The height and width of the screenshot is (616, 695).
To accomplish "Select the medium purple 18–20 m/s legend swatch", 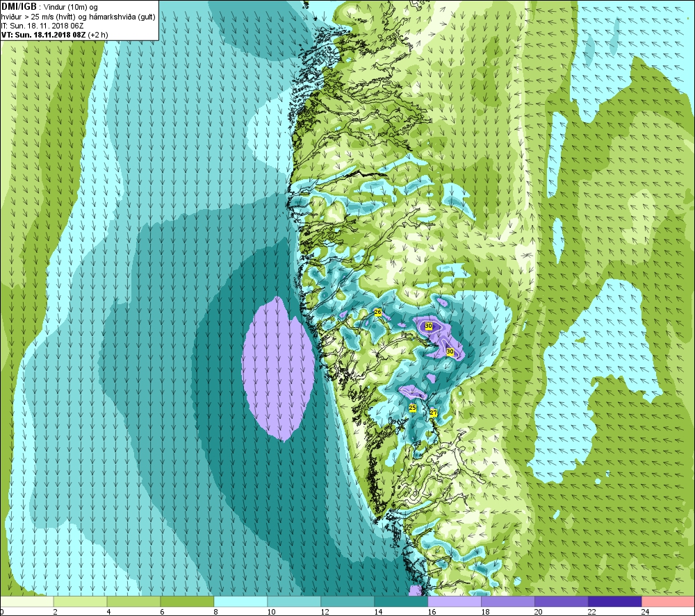I will pos(508,601).
